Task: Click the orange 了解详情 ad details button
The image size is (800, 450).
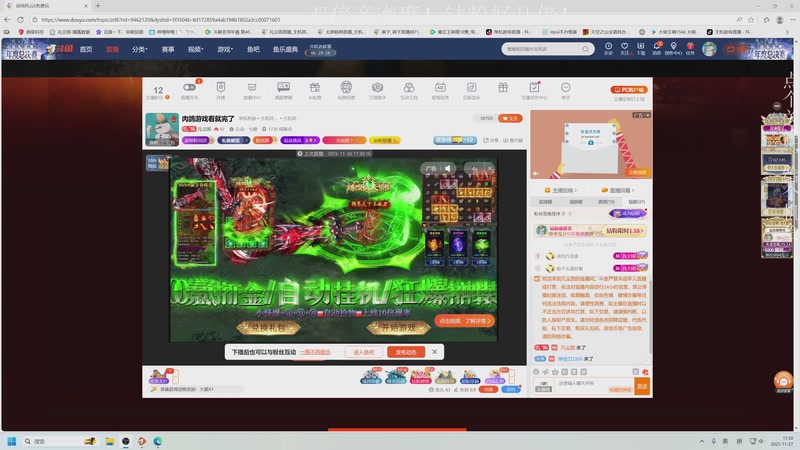Action: (464, 321)
